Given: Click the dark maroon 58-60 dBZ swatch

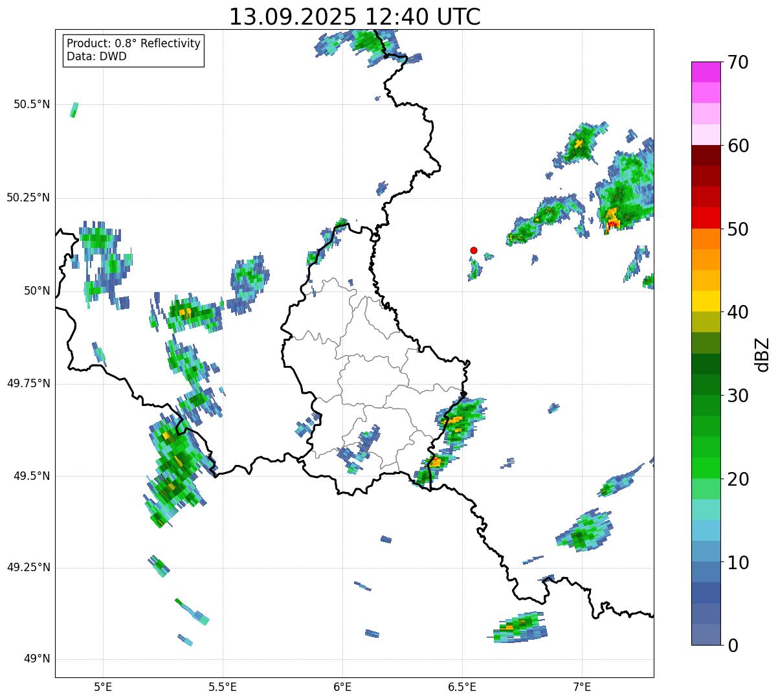Looking at the screenshot, I should click(706, 155).
